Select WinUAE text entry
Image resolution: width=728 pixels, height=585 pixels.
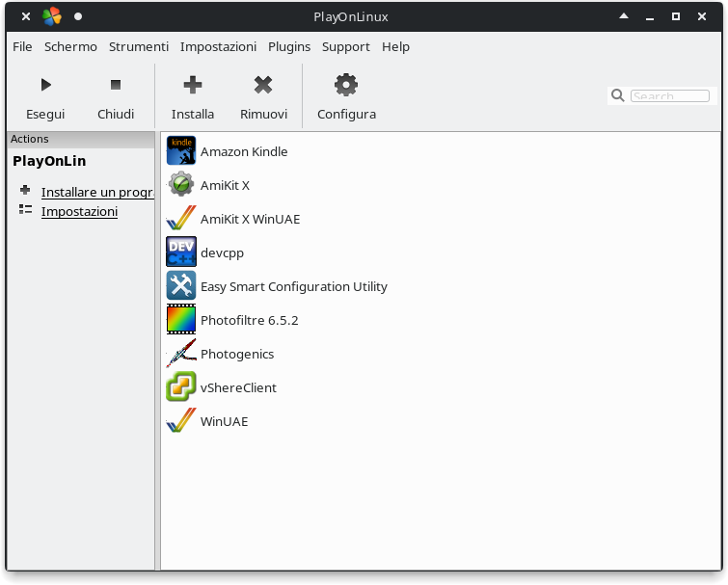pos(225,422)
